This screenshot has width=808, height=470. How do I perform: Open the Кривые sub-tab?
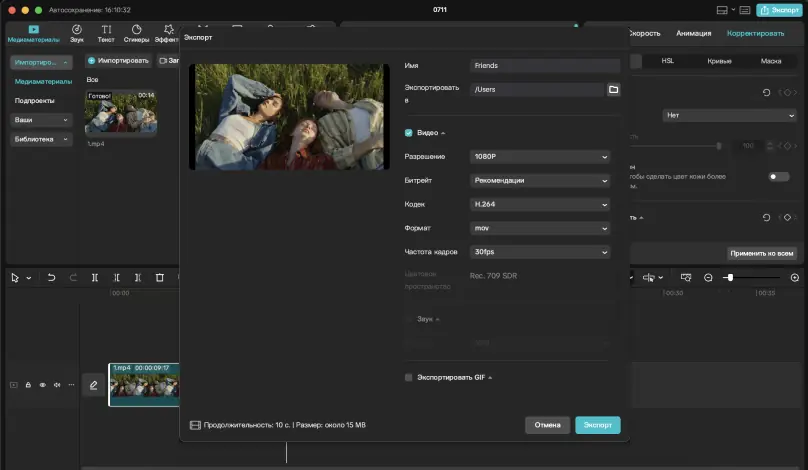pos(719,61)
